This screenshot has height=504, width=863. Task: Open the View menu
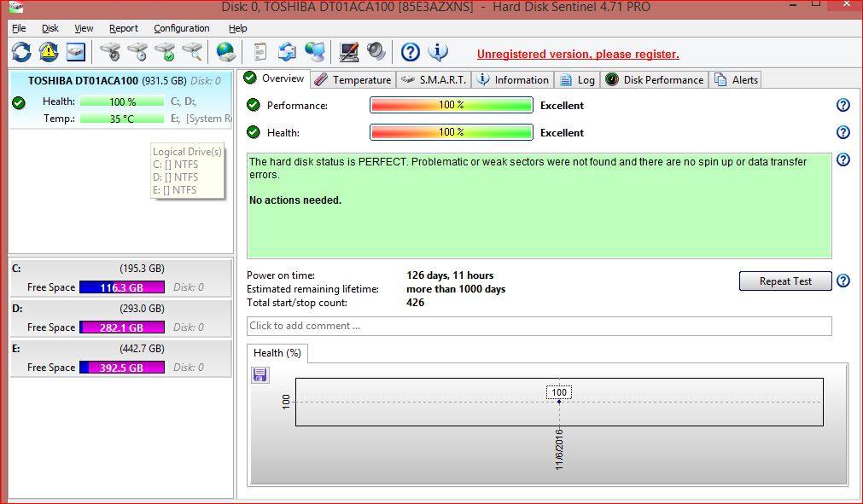(84, 28)
